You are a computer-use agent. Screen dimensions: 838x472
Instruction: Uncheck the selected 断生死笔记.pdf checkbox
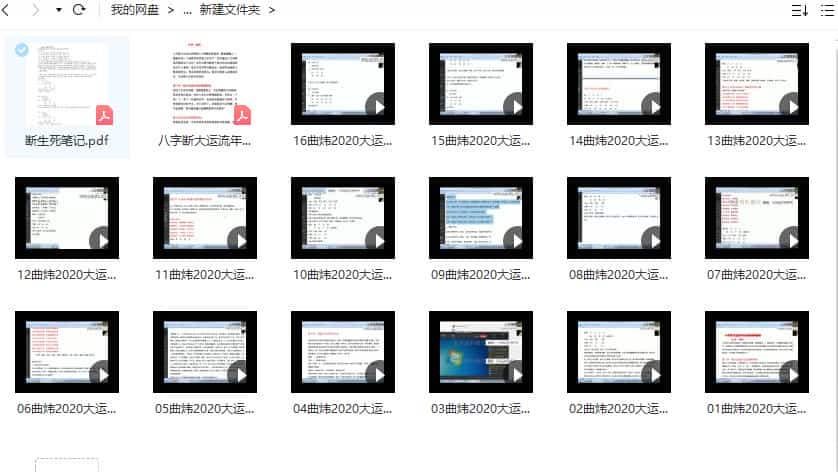pyautogui.click(x=22, y=50)
